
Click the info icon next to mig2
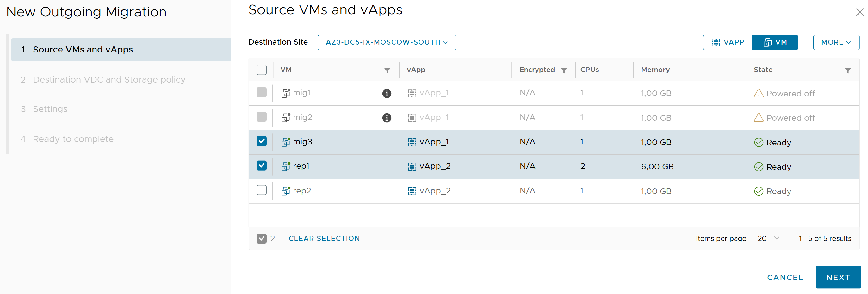(x=387, y=118)
